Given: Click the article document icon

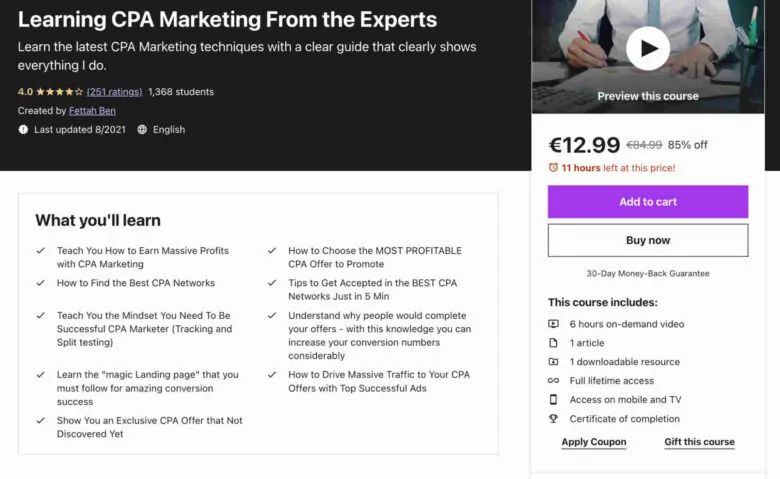Looking at the screenshot, I should point(553,343).
